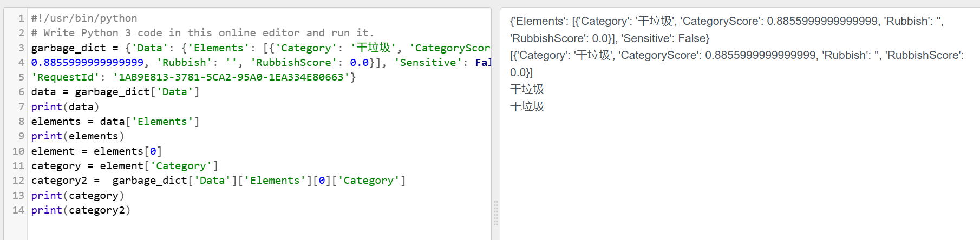Click the 'print(category)' statement
This screenshot has height=240, width=980.
78,196
